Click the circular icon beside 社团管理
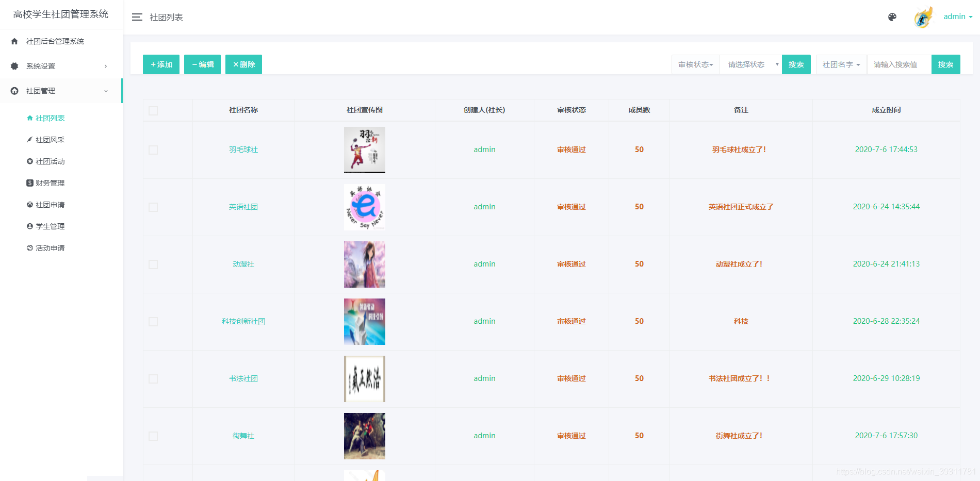The image size is (980, 481). pos(14,91)
